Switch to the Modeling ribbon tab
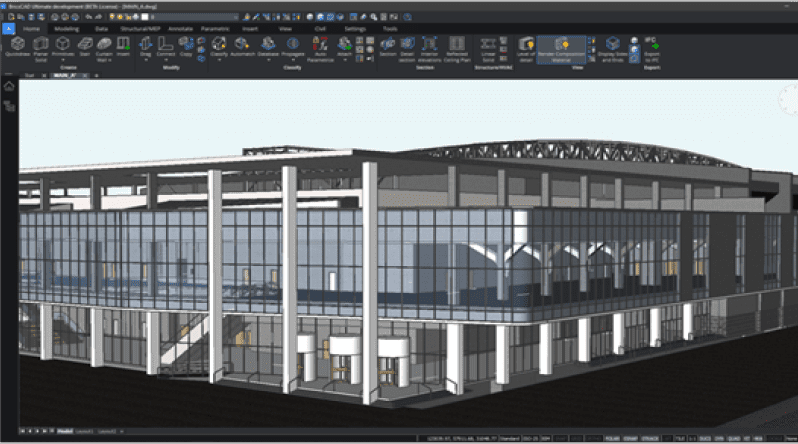The height and width of the screenshot is (444, 798). point(66,29)
